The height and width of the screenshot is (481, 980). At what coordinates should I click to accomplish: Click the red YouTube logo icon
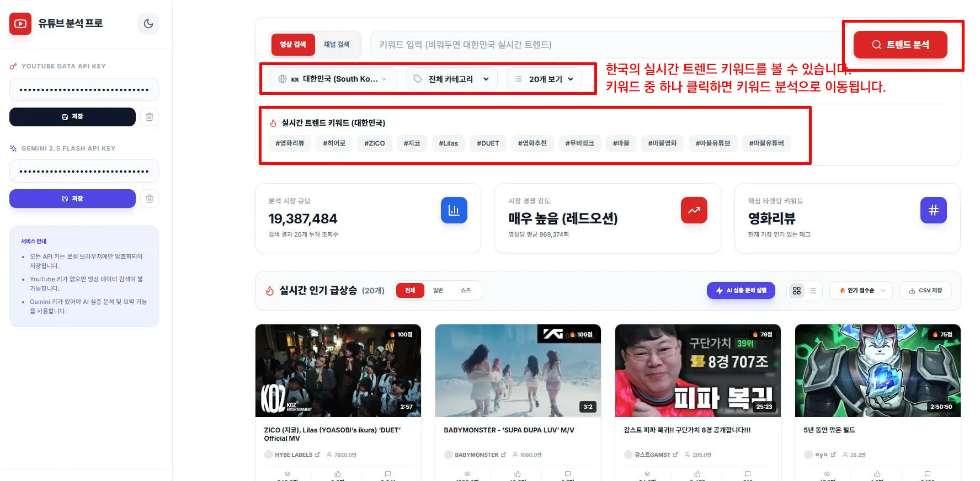tap(20, 24)
